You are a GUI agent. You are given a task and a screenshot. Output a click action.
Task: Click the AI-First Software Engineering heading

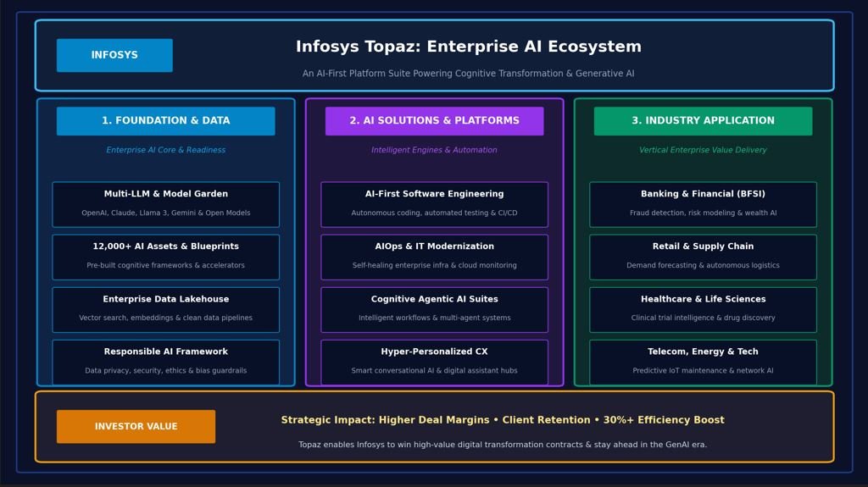click(x=435, y=194)
